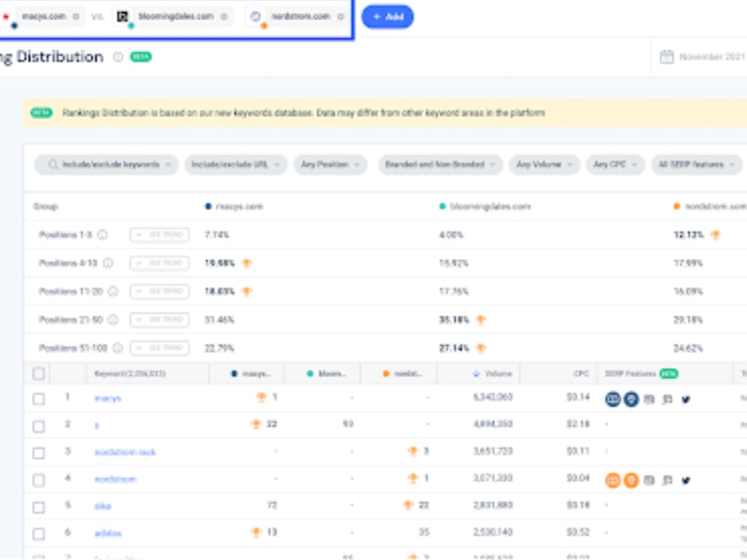This screenshot has height=560, width=747.
Task: Click the bloomingdales.com site logo
Action: click(123, 16)
